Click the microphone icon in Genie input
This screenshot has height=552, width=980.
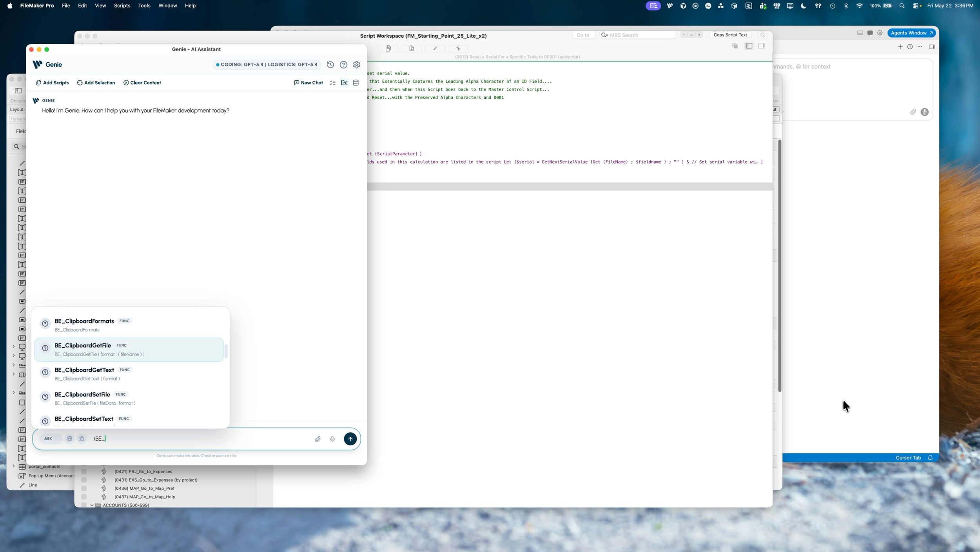[332, 439]
